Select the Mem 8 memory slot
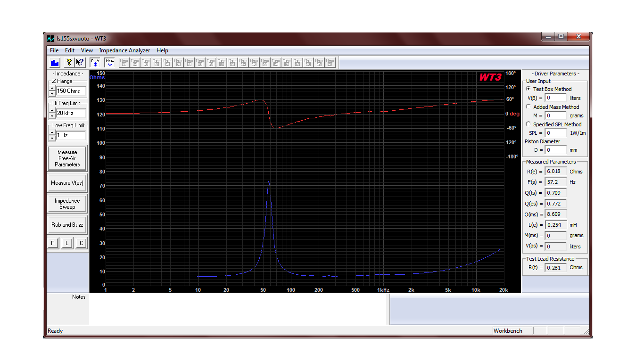 click(x=200, y=62)
